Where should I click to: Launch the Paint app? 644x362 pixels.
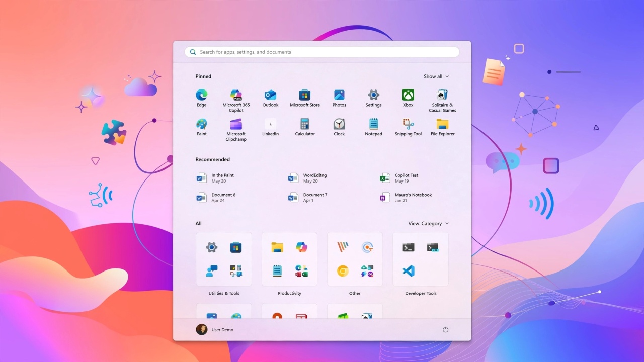coord(201,127)
